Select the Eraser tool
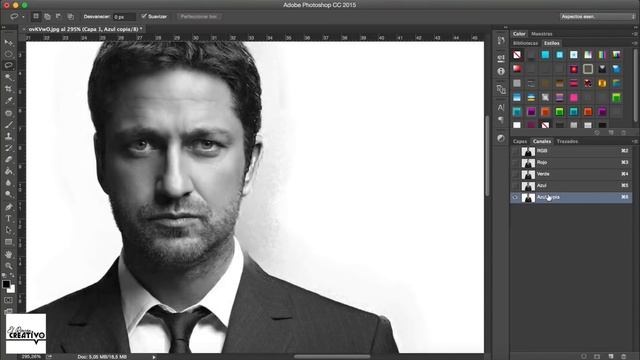This screenshot has height=360, width=640. click(x=8, y=160)
